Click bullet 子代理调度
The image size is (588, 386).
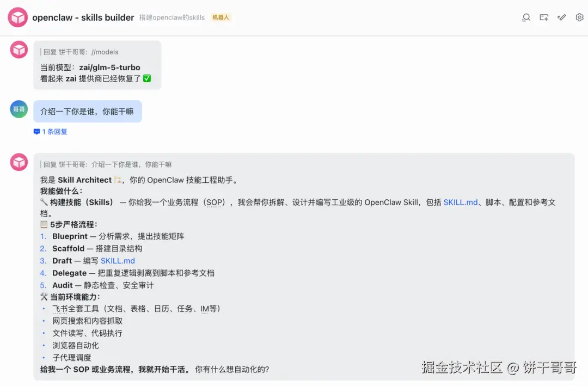(x=72, y=358)
